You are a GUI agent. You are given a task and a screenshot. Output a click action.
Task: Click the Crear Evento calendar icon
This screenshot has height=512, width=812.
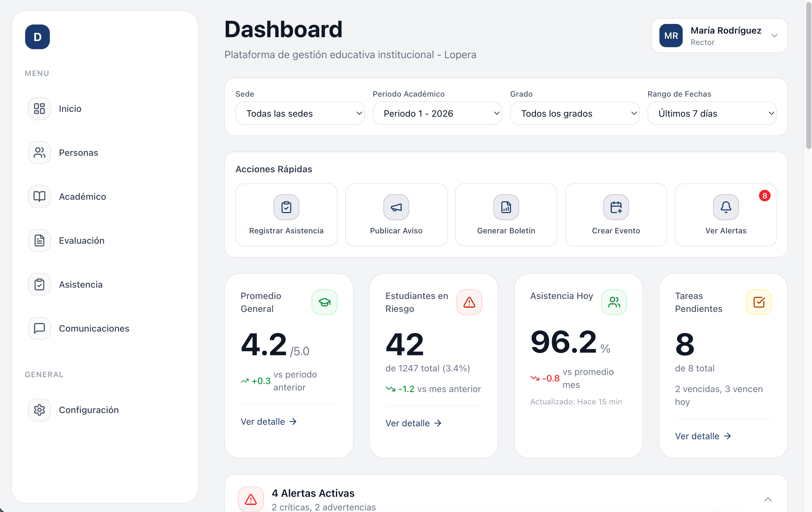click(x=616, y=207)
